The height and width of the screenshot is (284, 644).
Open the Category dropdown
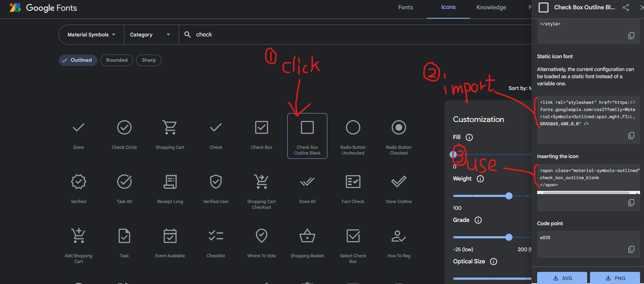151,35
